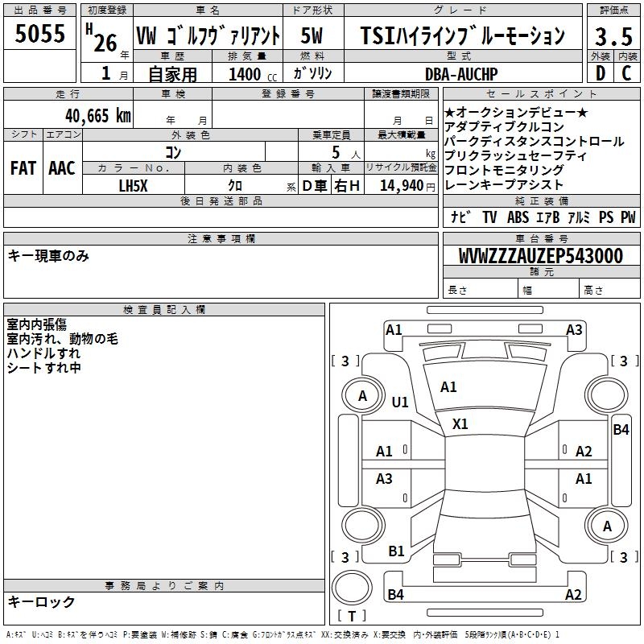
Task: Select inspector note 室内内張傷
Action: pos(36,324)
